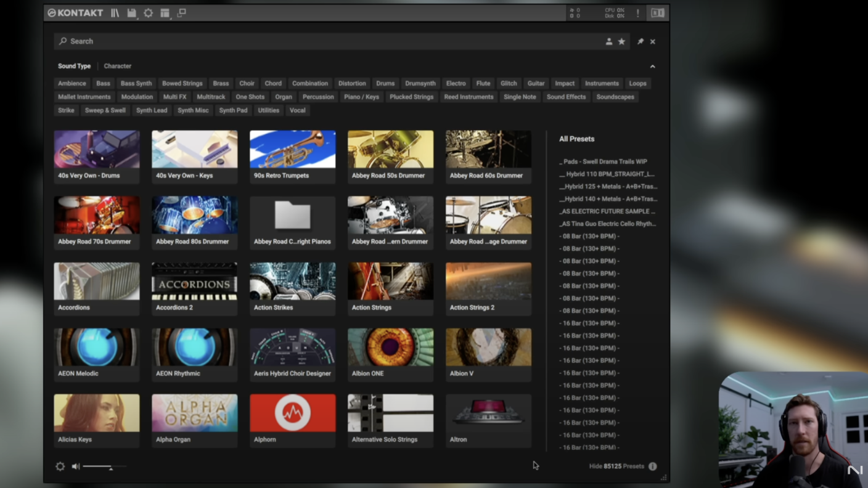Select the Ambience tag
The image size is (868, 488).
pos(72,83)
